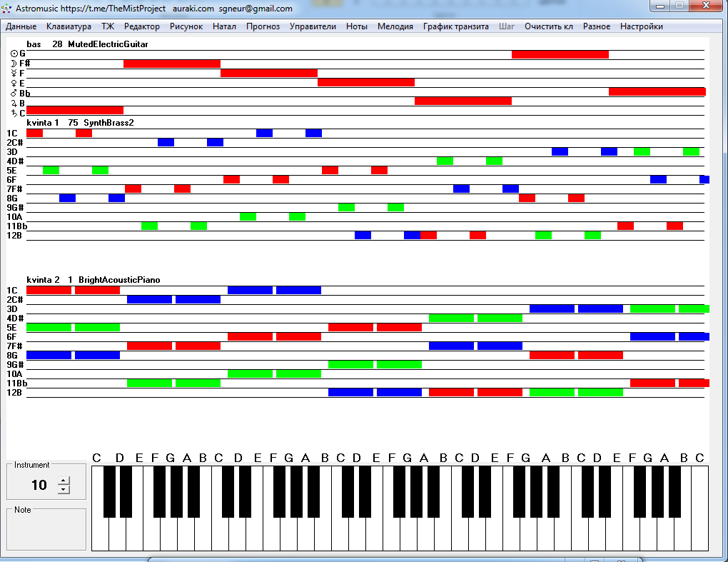Viewport: 728px width, 562px height.
Task: Select the Saturn symbol next to the C row
Action: [x=14, y=114]
